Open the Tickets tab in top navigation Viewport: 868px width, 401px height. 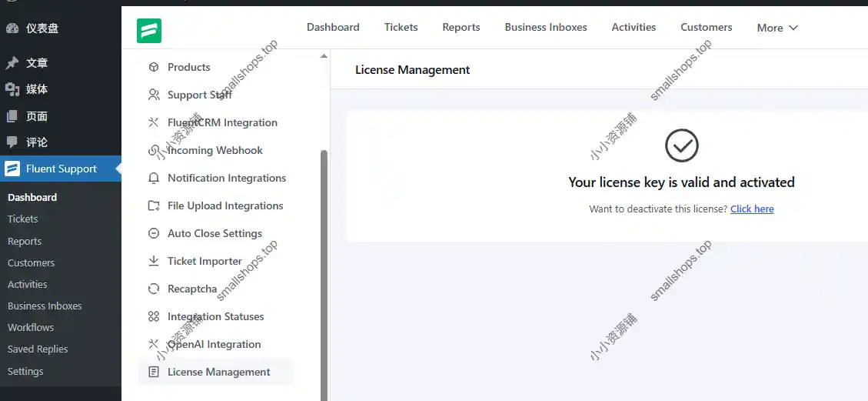tap(401, 27)
